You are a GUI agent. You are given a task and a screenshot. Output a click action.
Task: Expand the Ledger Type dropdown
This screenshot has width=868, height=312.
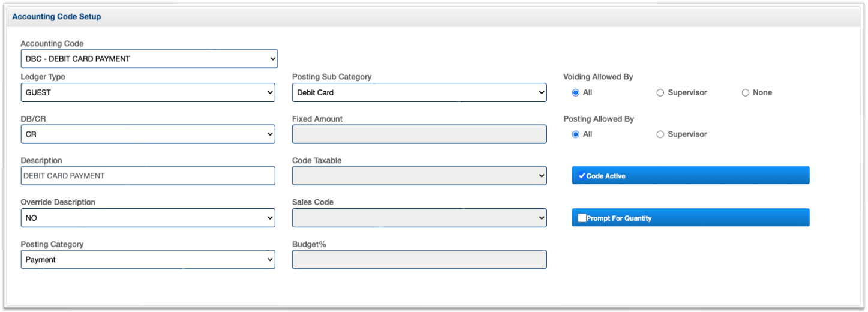148,92
